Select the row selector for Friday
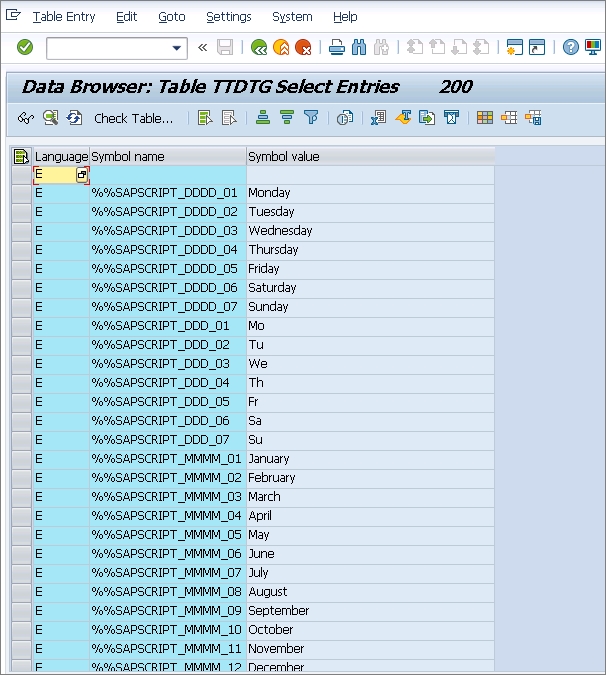 22,269
